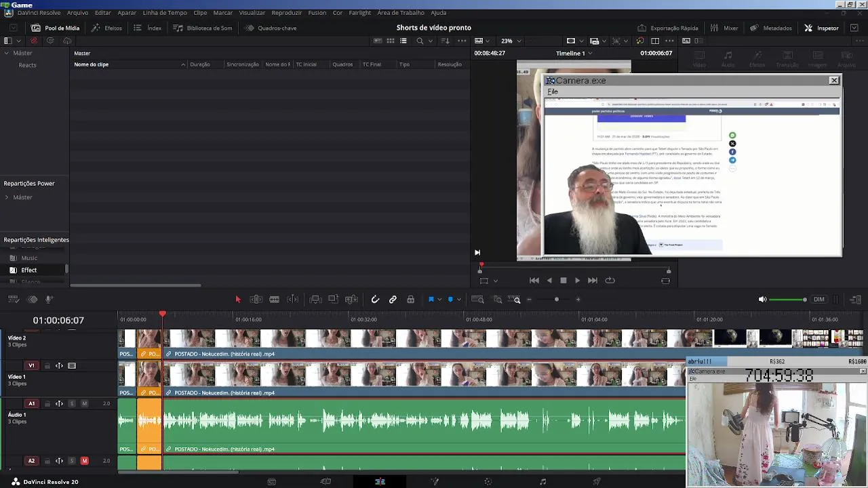Jump to last frame in viewer
The width and height of the screenshot is (868, 488).
(593, 281)
